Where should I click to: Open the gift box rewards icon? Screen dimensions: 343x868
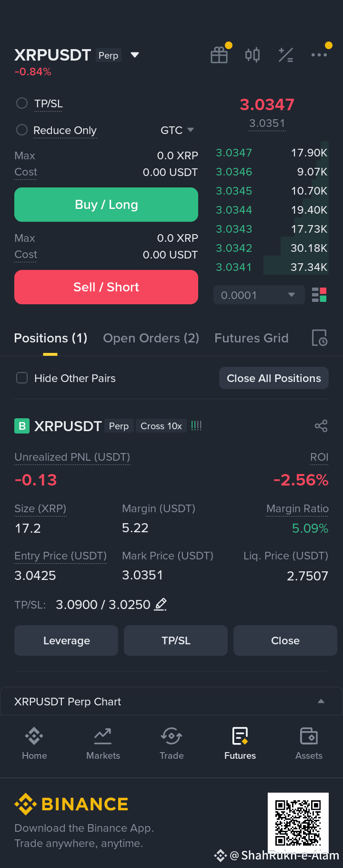[x=219, y=55]
